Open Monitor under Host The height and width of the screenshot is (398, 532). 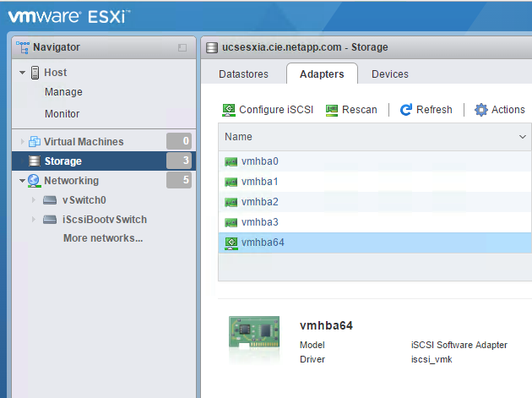tap(62, 114)
